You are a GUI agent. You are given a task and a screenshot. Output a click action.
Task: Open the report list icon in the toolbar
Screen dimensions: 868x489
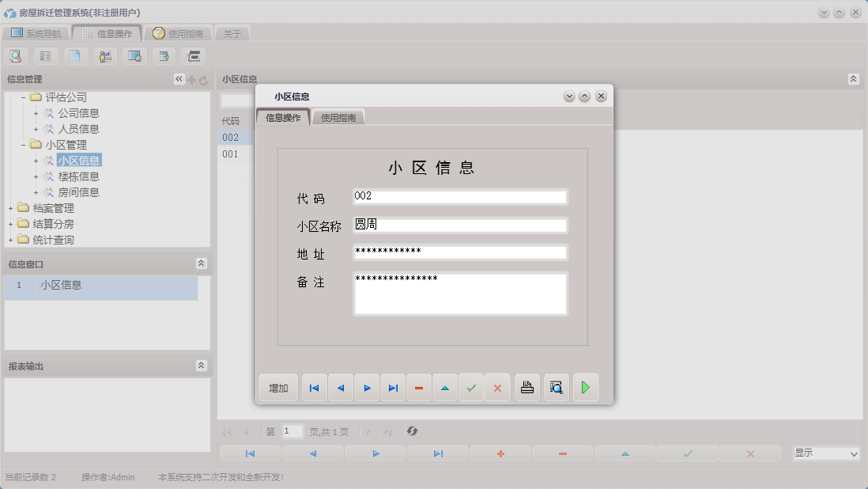click(x=46, y=56)
